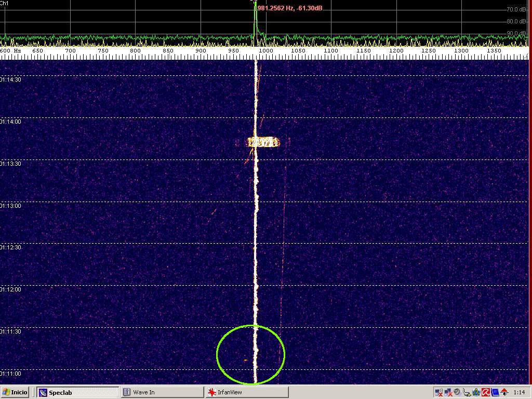The height and width of the screenshot is (399, 532).
Task: Click the 01:14:30 waterfall time marker
Action: click(10, 79)
